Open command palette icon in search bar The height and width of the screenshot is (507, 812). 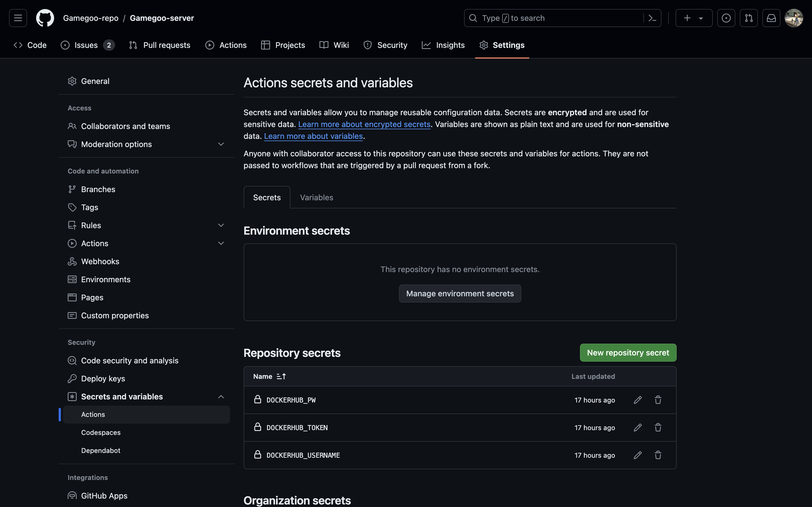(x=652, y=18)
